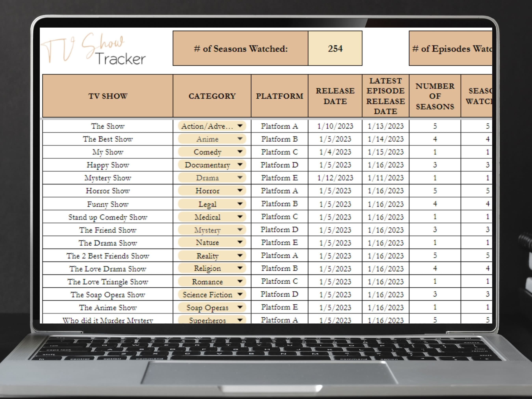Click the Platform E cell for The Drama Show
This screenshot has width=532, height=399.
coord(279,243)
